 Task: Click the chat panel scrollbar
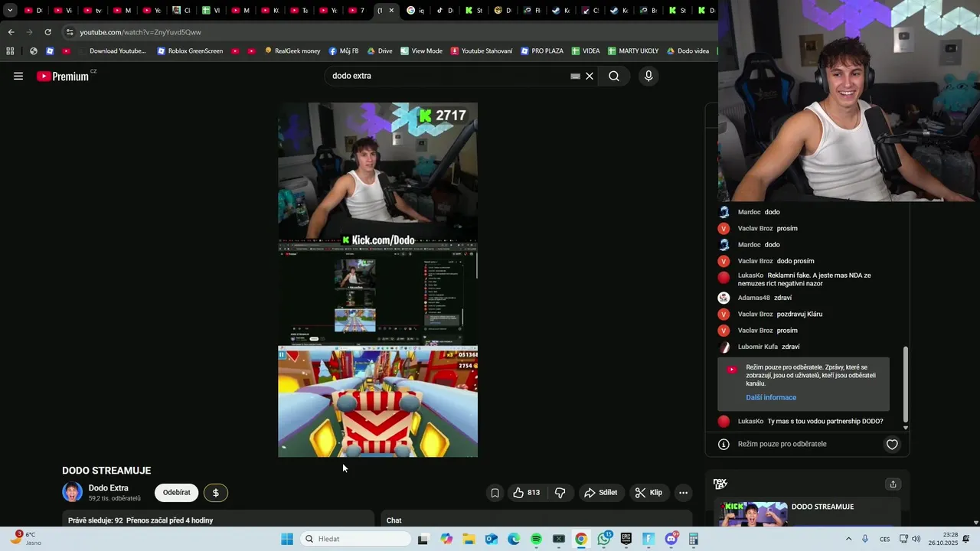[906, 383]
